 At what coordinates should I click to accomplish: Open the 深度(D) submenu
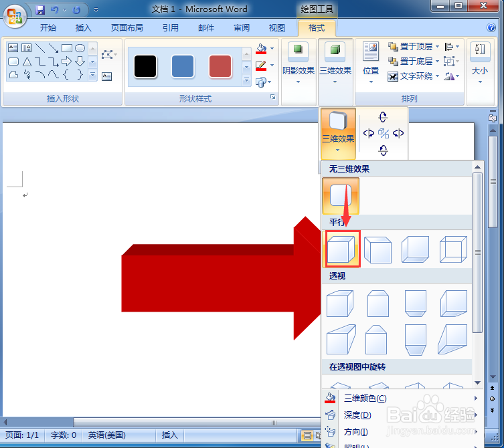(x=401, y=415)
